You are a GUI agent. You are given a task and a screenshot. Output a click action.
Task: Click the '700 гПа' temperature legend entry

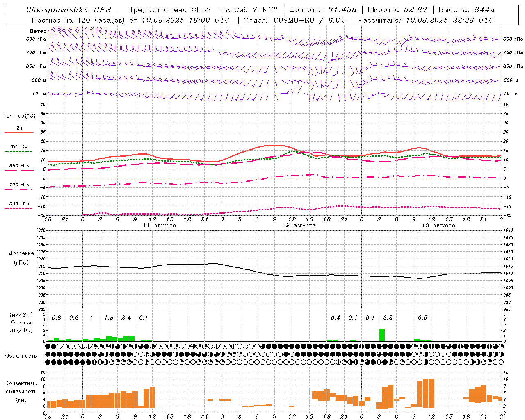pyautogui.click(x=19, y=185)
